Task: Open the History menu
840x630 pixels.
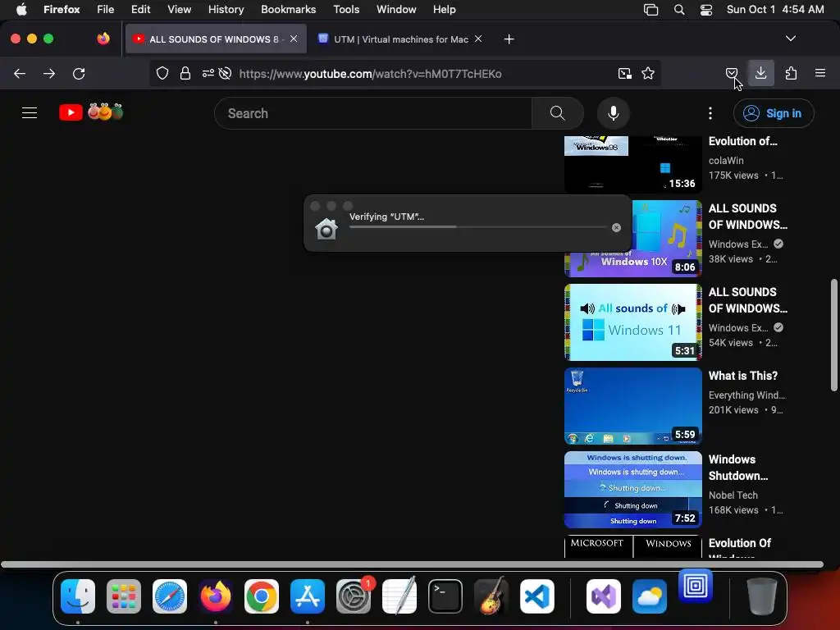Action: tap(226, 10)
